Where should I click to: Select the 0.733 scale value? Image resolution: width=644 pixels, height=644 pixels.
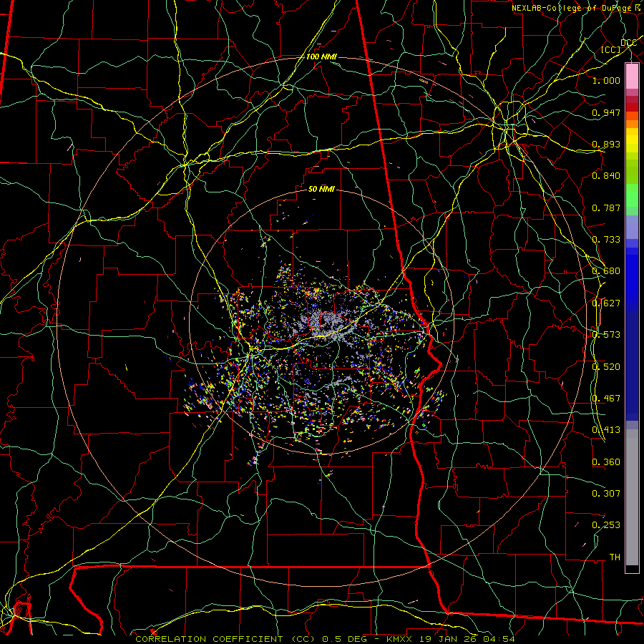coord(606,240)
